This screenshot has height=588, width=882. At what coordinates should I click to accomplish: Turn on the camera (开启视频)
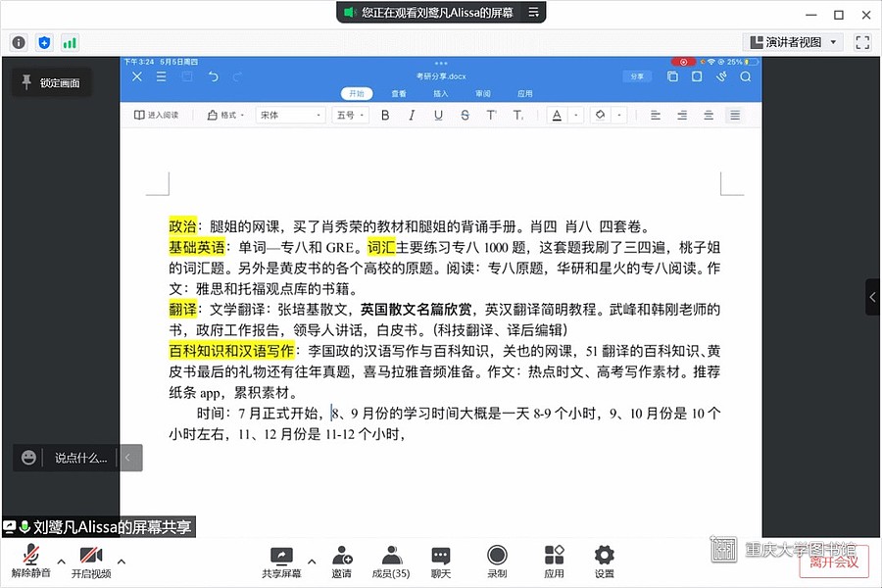[90, 560]
